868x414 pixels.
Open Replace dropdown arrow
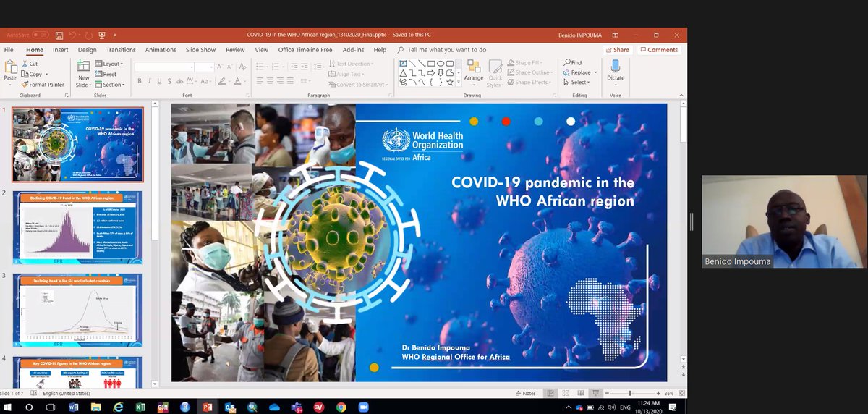coord(595,73)
